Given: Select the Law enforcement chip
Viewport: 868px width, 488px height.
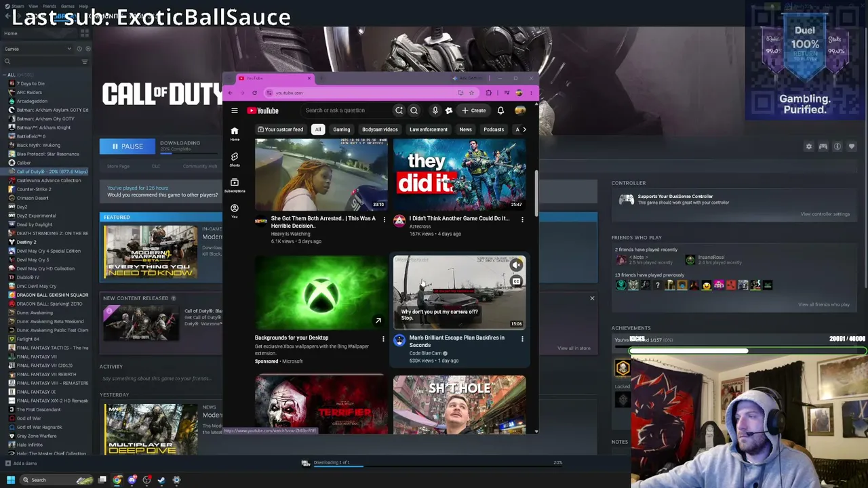Looking at the screenshot, I should (x=429, y=129).
